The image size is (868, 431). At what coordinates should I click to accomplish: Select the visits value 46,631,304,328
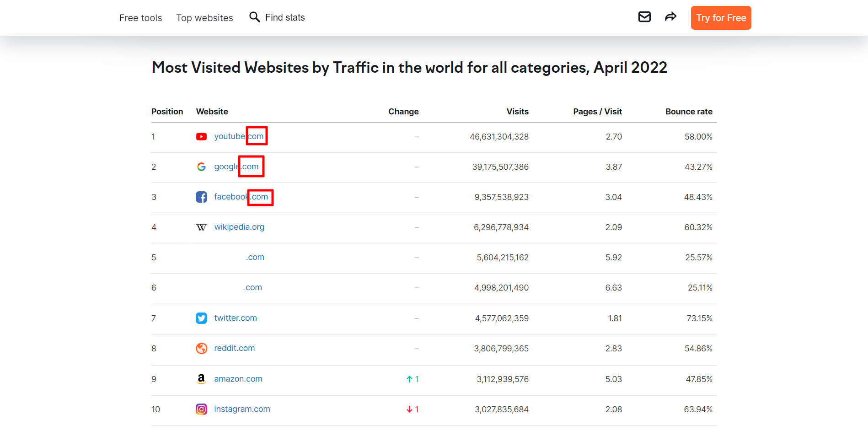point(499,137)
